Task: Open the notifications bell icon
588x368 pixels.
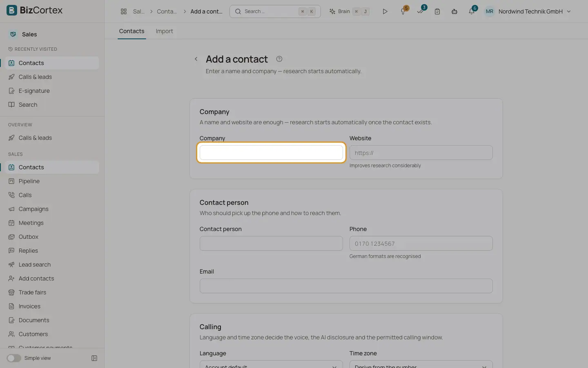Action: [472, 11]
